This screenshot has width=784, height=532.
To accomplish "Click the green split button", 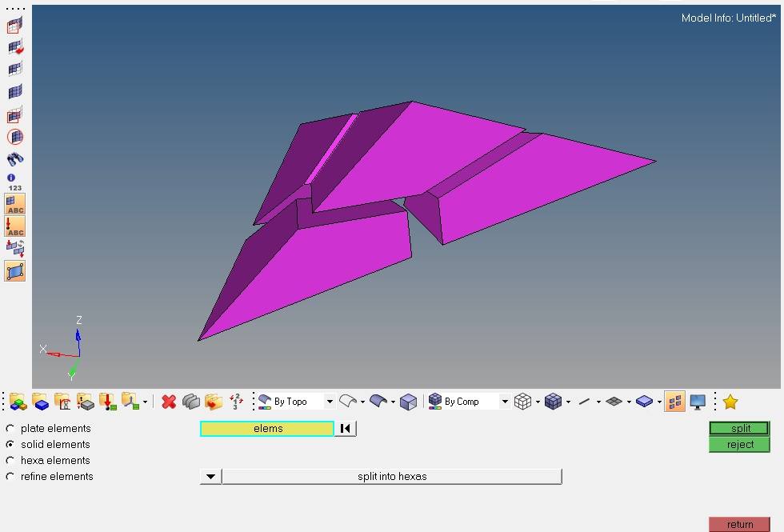I will [739, 429].
